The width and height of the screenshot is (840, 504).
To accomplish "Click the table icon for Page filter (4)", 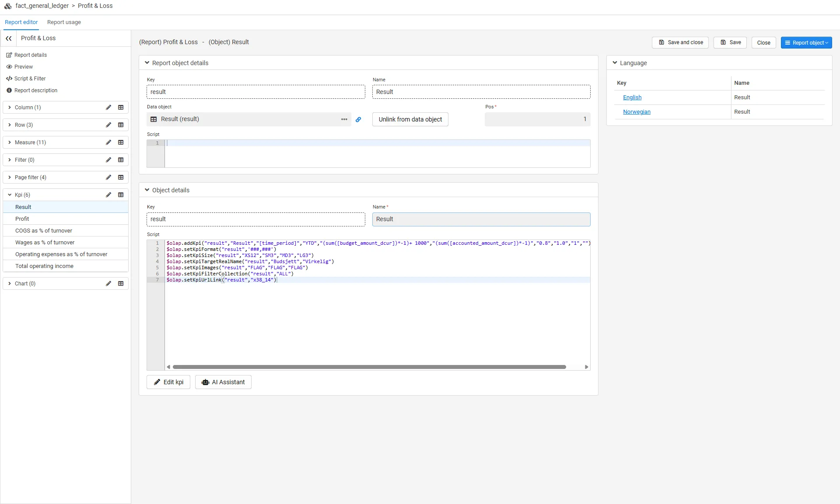I will pyautogui.click(x=121, y=177).
